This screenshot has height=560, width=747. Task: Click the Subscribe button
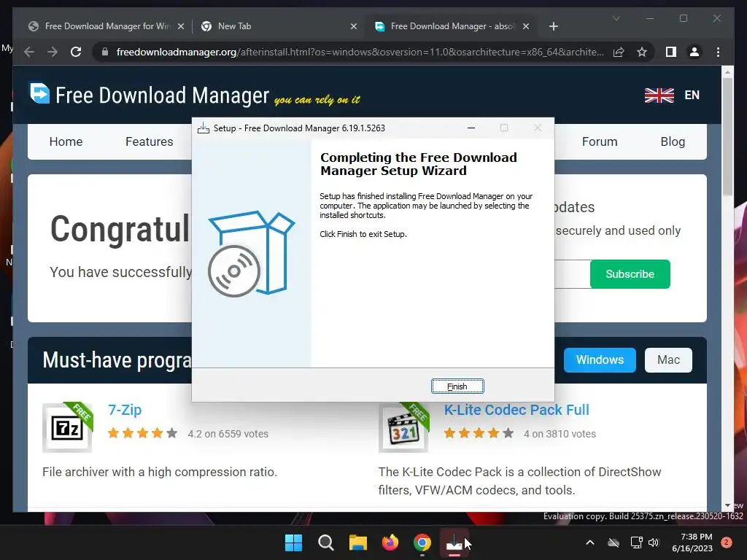tap(630, 274)
